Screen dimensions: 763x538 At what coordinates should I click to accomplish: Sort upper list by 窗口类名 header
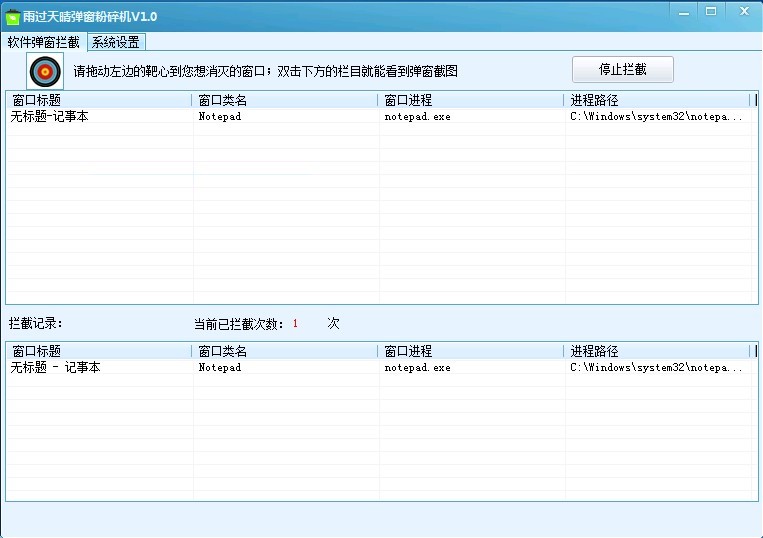[x=285, y=100]
